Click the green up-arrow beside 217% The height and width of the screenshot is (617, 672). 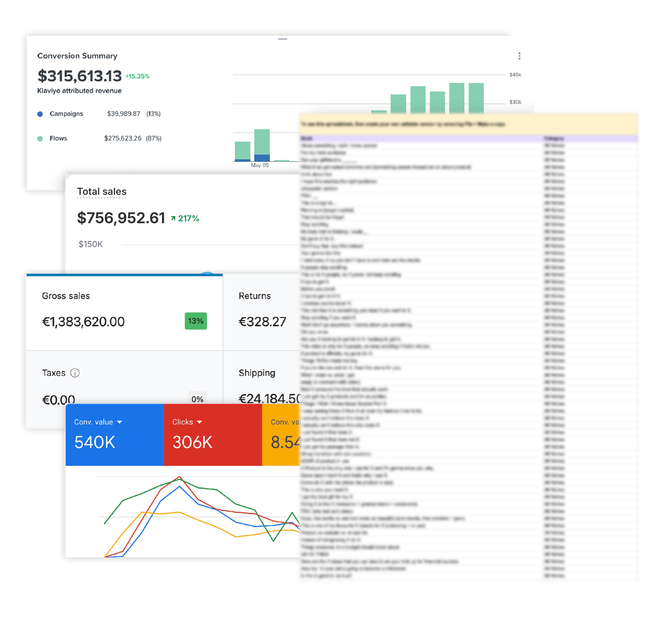(x=173, y=218)
